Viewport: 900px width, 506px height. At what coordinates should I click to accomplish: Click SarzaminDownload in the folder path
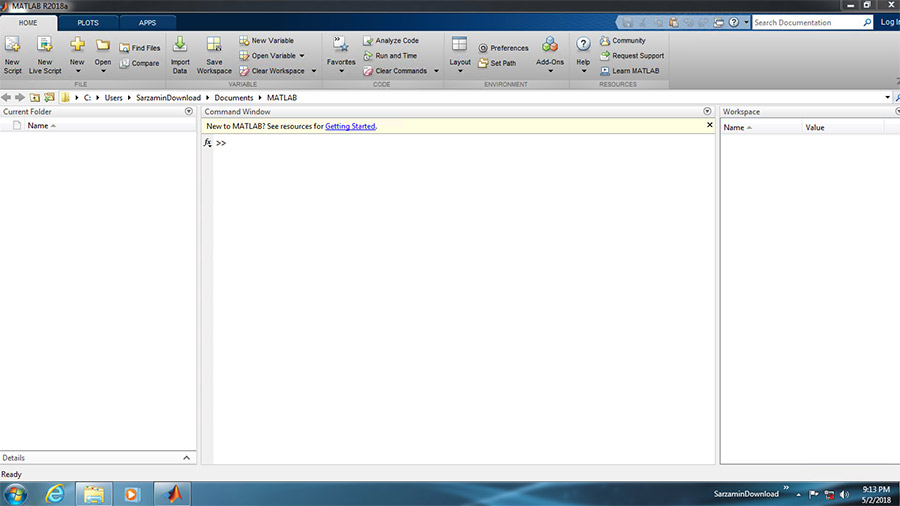click(x=168, y=98)
